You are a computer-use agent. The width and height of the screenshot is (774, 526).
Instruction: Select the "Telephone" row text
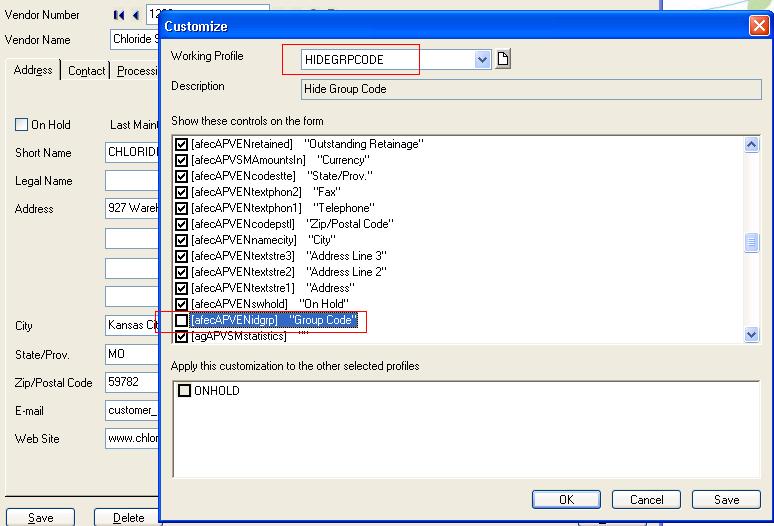pos(283,208)
